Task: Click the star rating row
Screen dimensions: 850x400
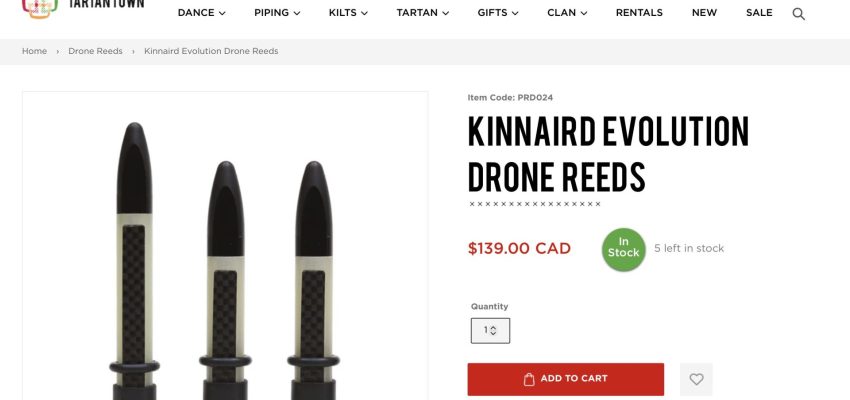Action: 535,204
